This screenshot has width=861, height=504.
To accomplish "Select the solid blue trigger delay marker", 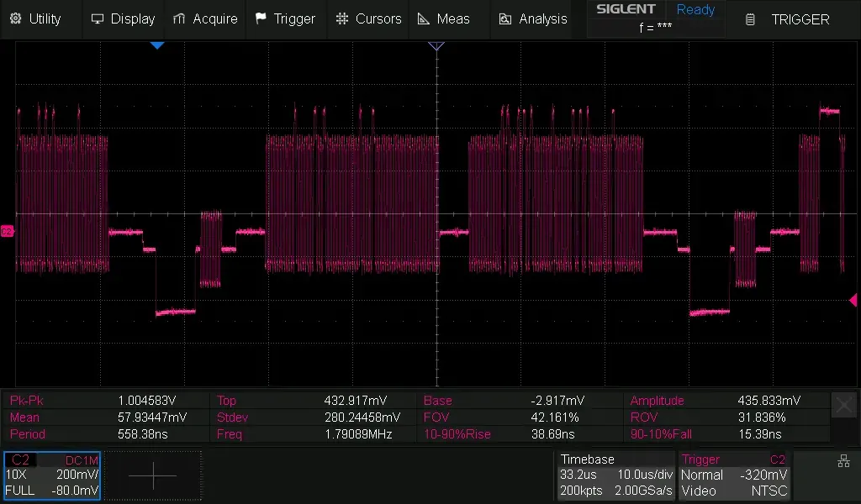I will coord(157,46).
